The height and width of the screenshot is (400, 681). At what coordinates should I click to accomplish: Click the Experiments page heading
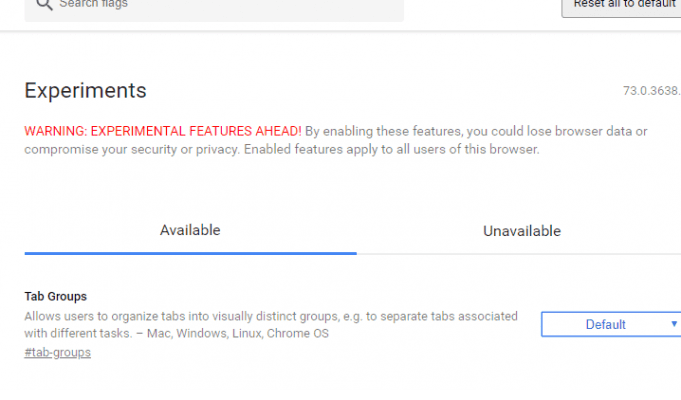coord(86,91)
